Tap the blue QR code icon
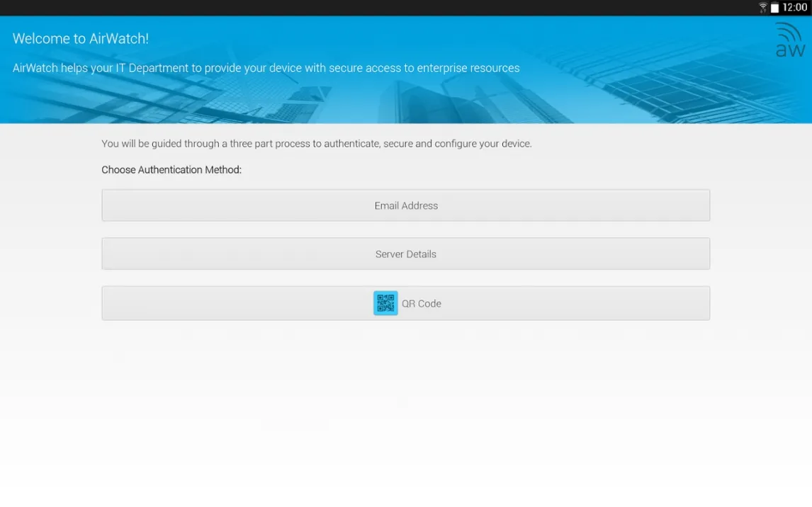 pyautogui.click(x=385, y=303)
